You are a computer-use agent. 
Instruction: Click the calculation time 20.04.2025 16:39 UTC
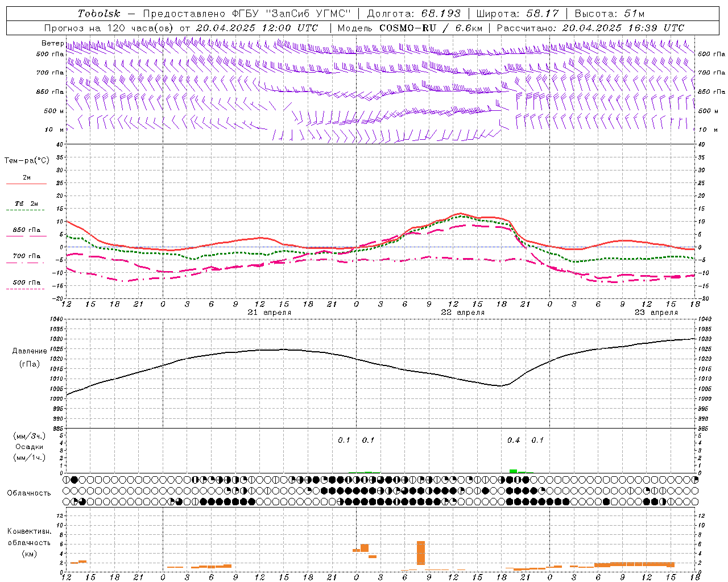pyautogui.click(x=623, y=28)
